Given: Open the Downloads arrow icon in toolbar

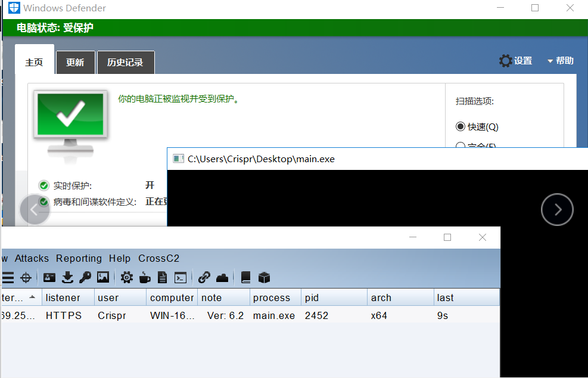Looking at the screenshot, I should (x=67, y=277).
